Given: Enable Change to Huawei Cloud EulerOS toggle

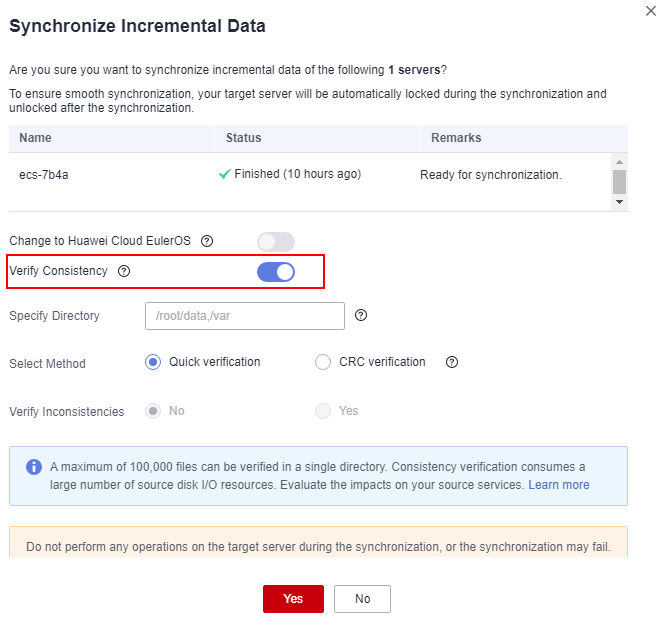Looking at the screenshot, I should (x=276, y=242).
